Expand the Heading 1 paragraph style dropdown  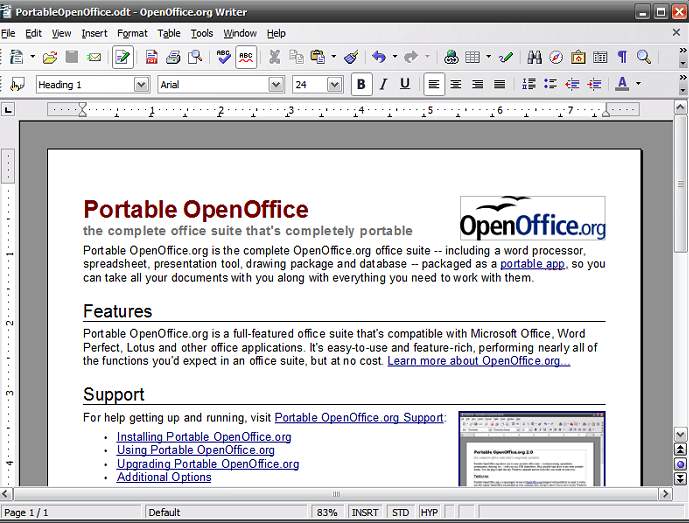pyautogui.click(x=141, y=85)
